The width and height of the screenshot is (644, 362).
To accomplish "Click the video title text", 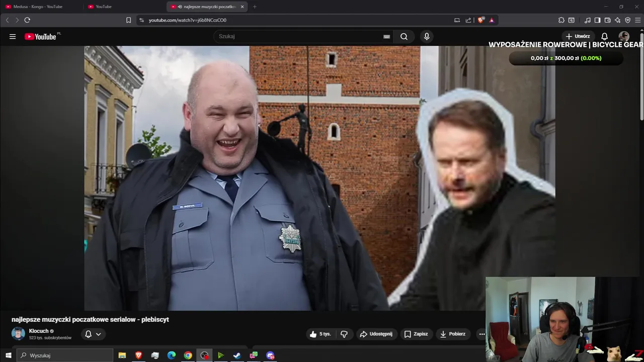I will [90, 319].
